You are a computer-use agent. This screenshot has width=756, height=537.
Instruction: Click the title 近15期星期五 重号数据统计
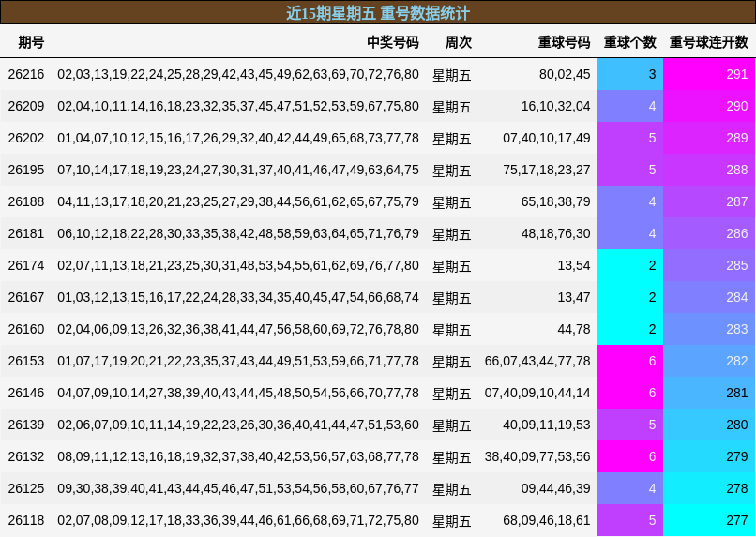[378, 13]
